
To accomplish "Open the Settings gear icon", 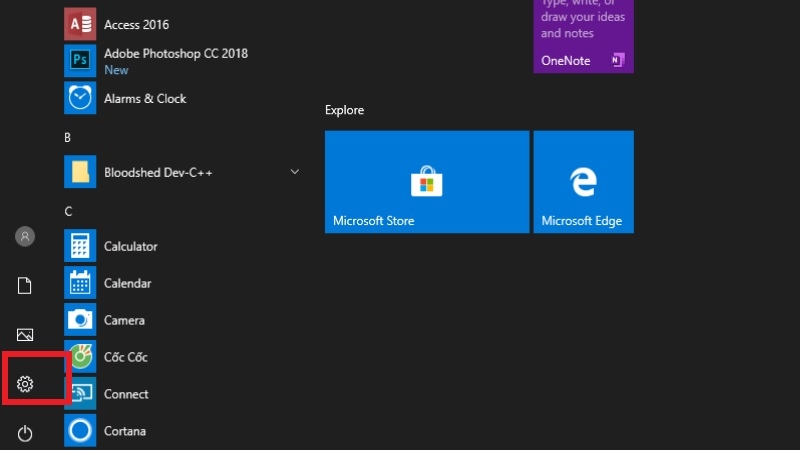I will click(x=24, y=384).
